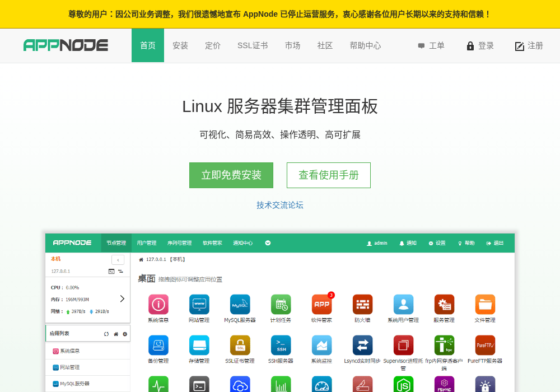Open 帮助 help in panel header
The height and width of the screenshot is (392, 560).
[466, 243]
